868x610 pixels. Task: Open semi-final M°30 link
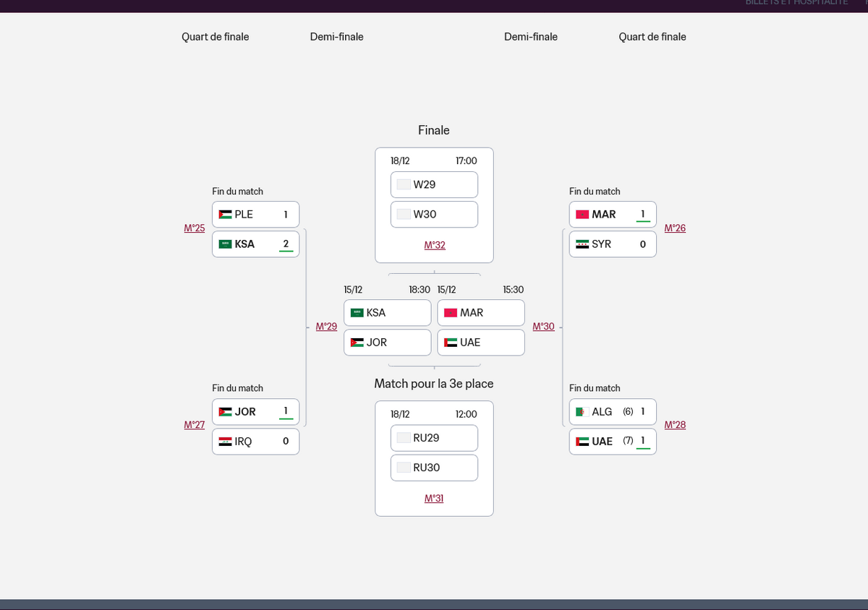(543, 327)
